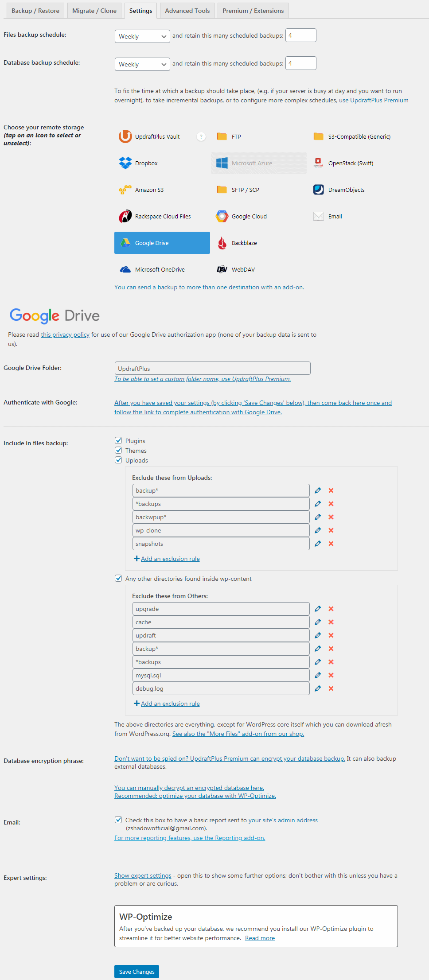429x980 pixels.
Task: Open the Advanced Tools tab
Action: click(x=187, y=11)
